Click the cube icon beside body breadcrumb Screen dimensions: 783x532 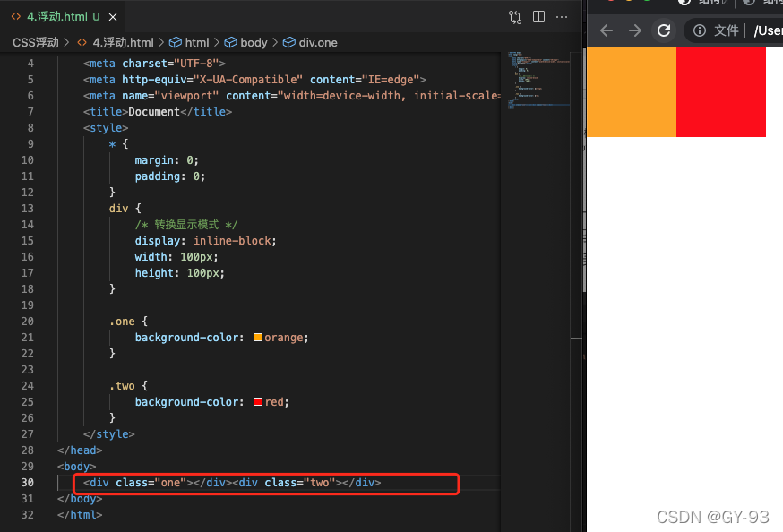pos(230,42)
